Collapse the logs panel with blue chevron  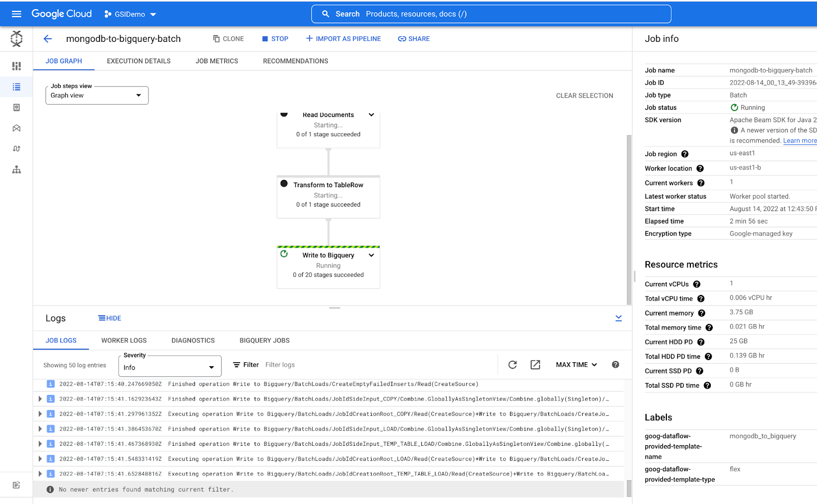tap(618, 318)
